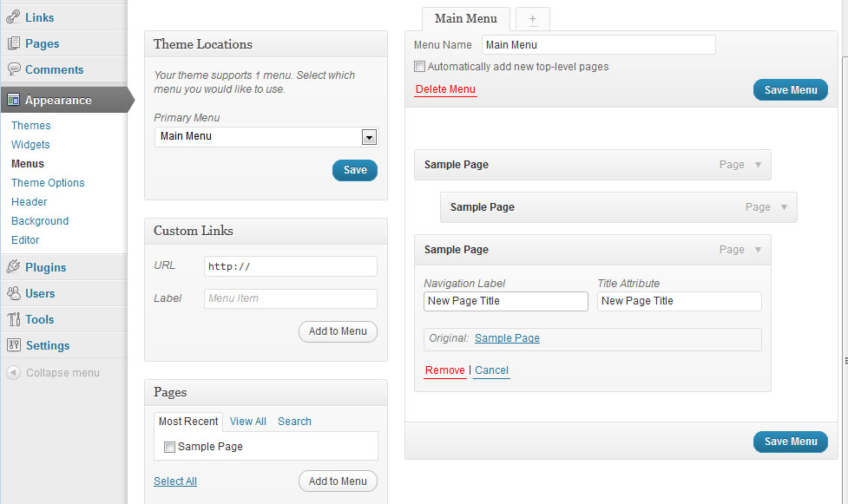
Task: Click the Collapse menu arrow icon
Action: [14, 373]
